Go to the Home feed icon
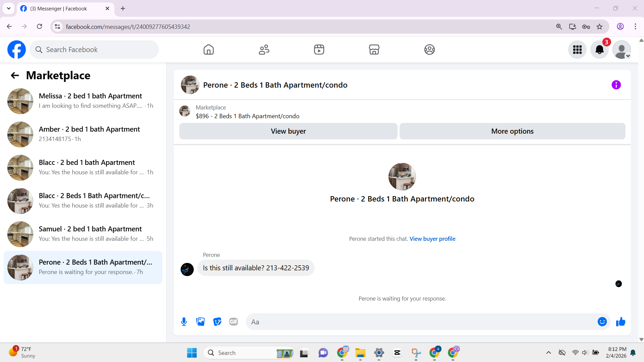 (x=209, y=50)
